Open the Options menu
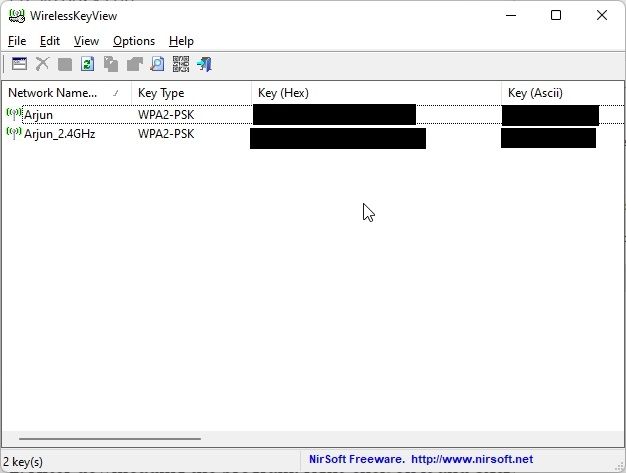 click(134, 41)
